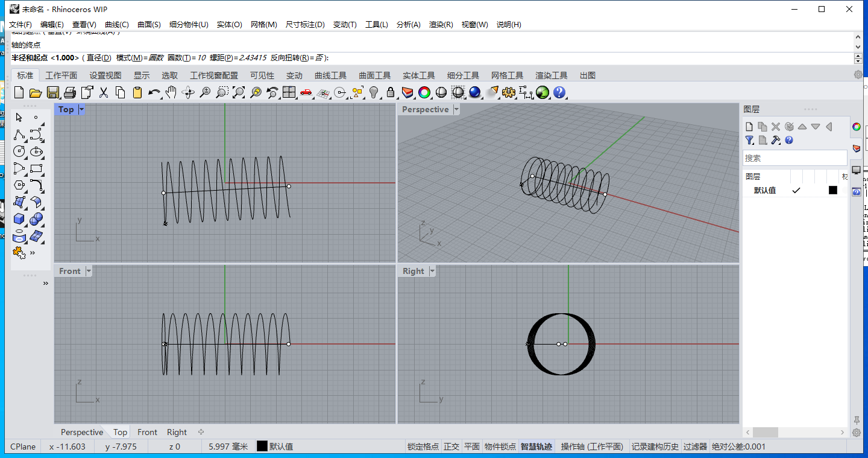
Task: Click the Polygon hexagon tool
Action: (x=19, y=185)
